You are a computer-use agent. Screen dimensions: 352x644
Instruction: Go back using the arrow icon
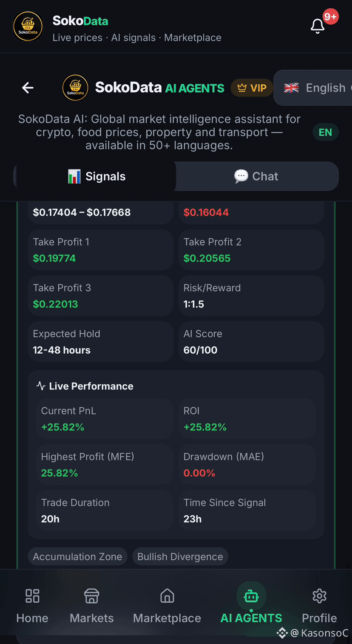click(28, 88)
